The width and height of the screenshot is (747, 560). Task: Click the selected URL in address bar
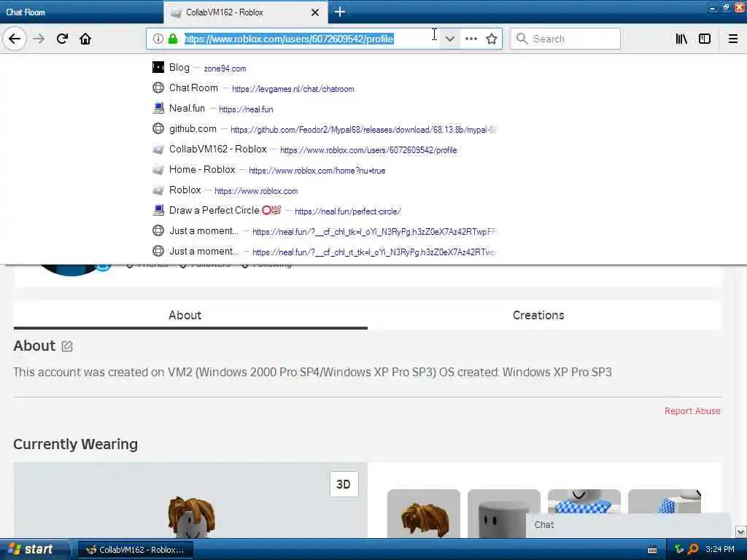[x=289, y=39]
